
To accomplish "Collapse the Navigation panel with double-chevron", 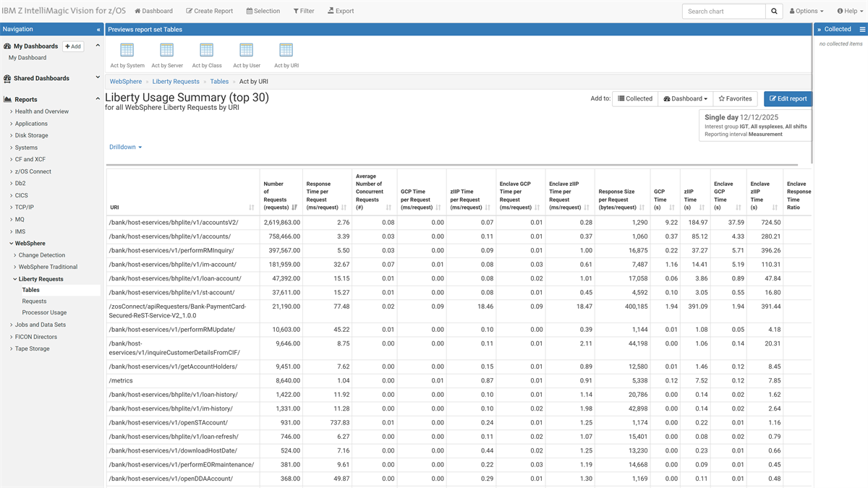I will click(x=98, y=30).
